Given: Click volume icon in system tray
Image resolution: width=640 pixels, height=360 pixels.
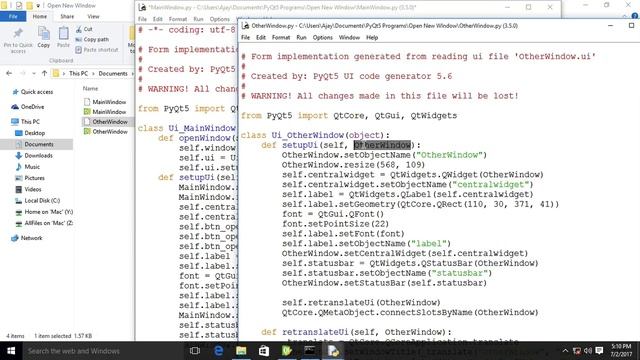Looking at the screenshot, I should (588, 351).
